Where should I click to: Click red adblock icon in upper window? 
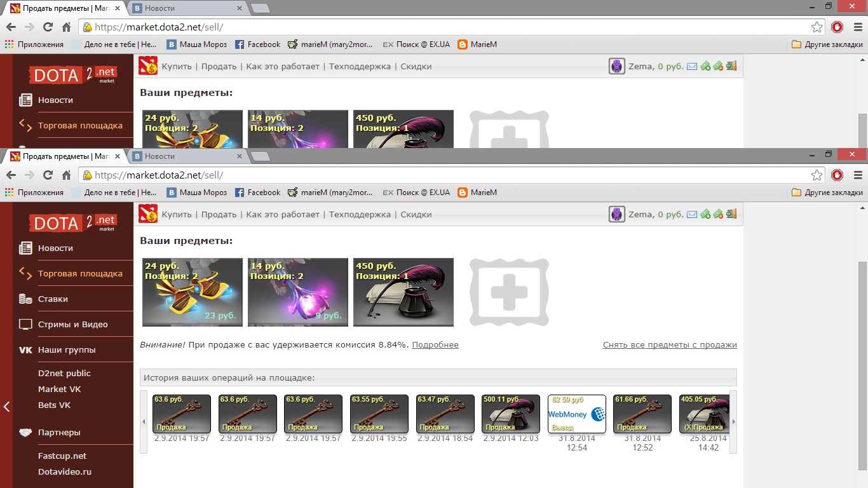coord(837,27)
